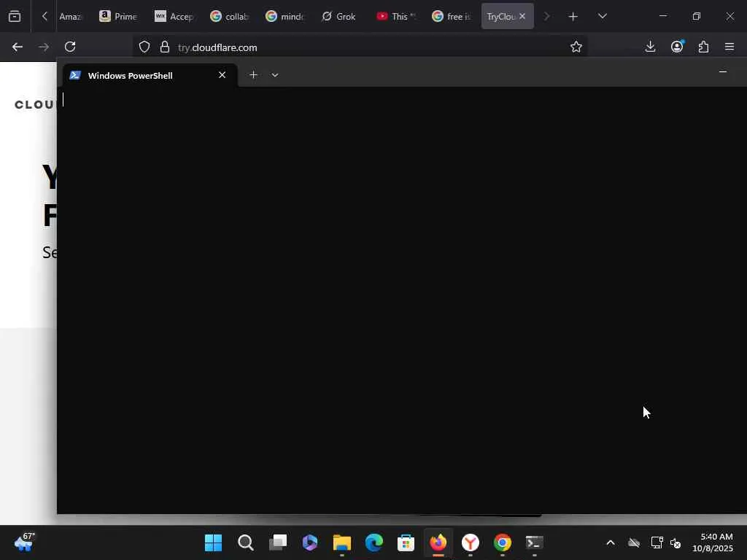The image size is (747, 560).
Task: Open Firefox recent browsing view icon
Action: click(15, 16)
